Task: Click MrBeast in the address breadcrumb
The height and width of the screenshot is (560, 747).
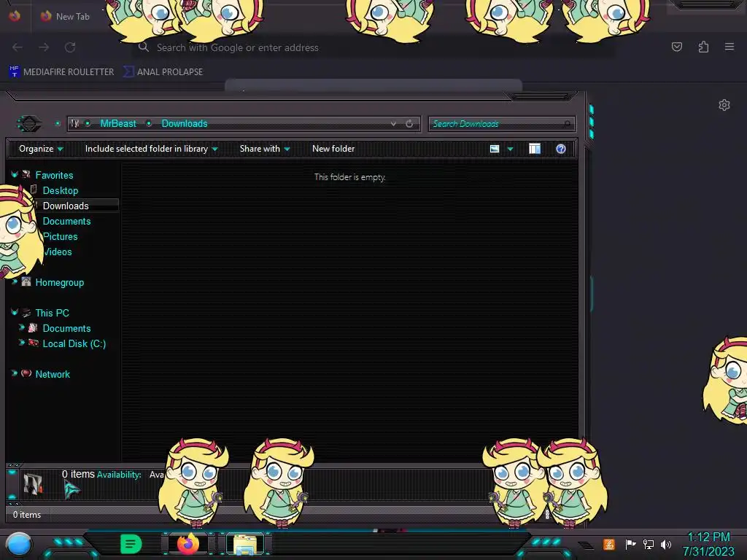Action: [118, 124]
